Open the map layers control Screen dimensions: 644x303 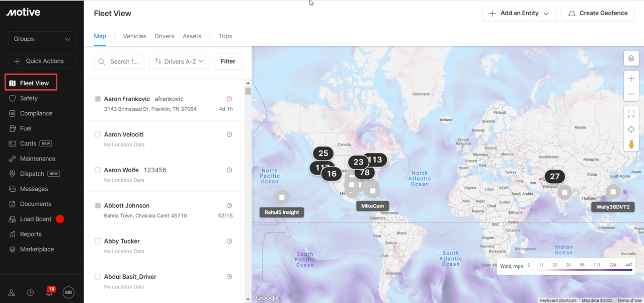(x=631, y=58)
